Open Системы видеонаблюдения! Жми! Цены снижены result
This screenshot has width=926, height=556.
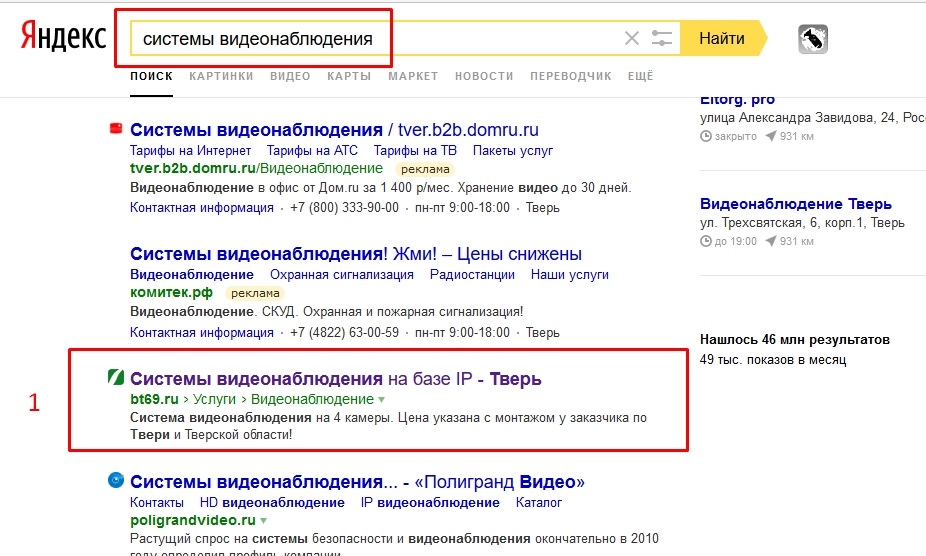click(356, 254)
